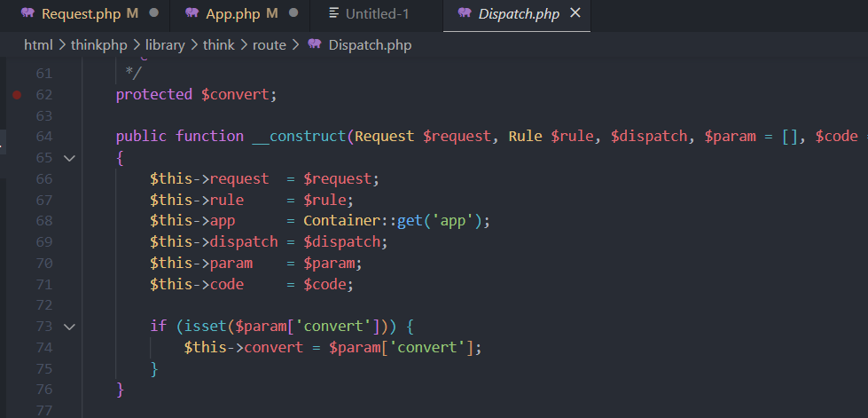
Task: Click the PHP elephant icon on App.php tab
Action: (x=192, y=13)
